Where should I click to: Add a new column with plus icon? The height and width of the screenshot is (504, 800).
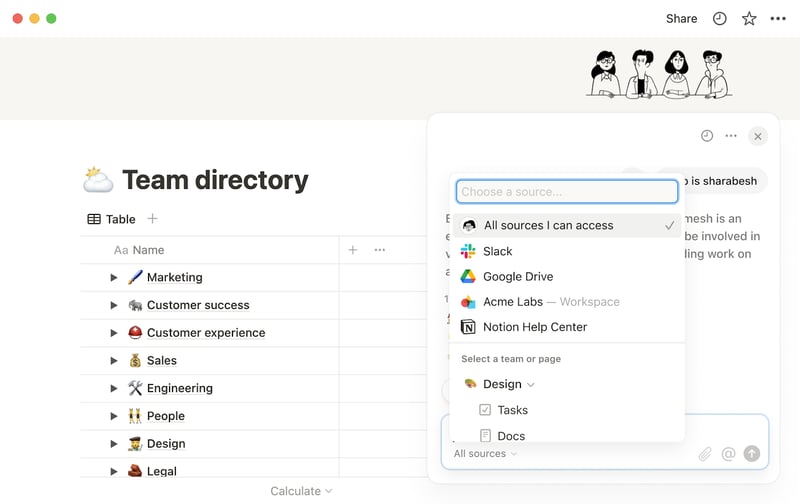tap(353, 250)
